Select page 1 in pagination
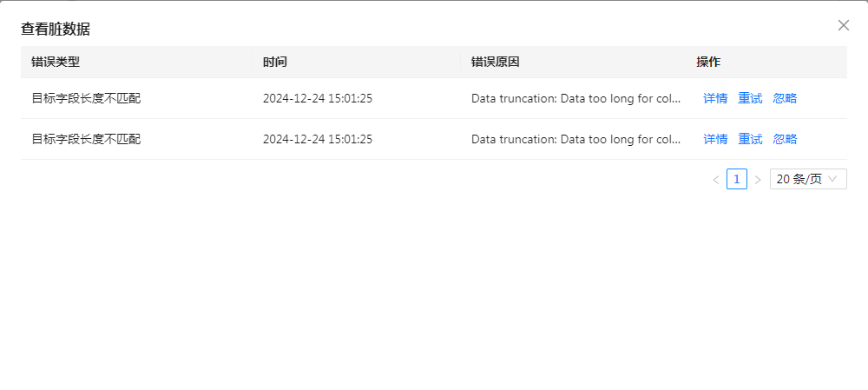This screenshot has height=390, width=868. click(737, 179)
